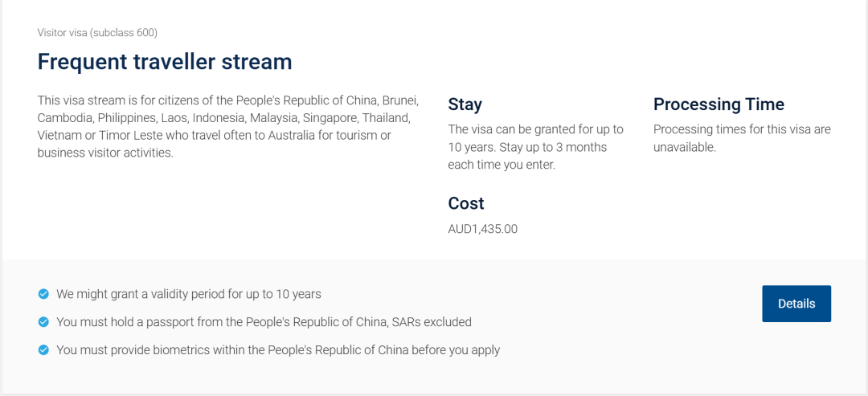Click the checkmark icon beside validity period
Screen dimensions: 868x396
point(43,294)
